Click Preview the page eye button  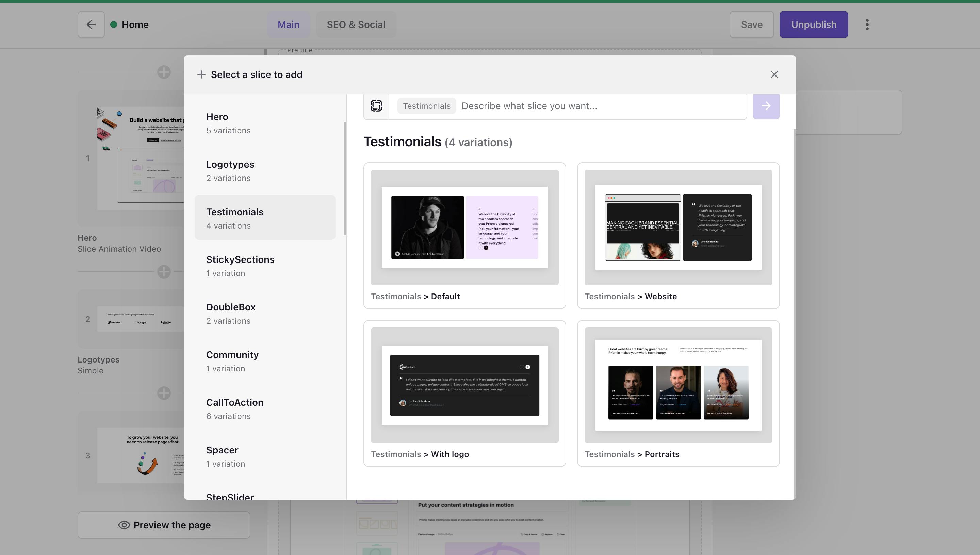164,525
